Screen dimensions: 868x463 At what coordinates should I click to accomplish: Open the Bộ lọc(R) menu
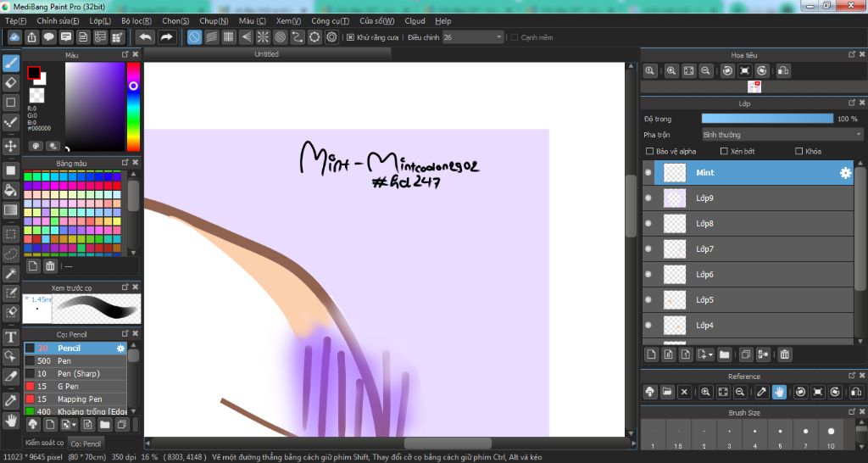[x=136, y=21]
